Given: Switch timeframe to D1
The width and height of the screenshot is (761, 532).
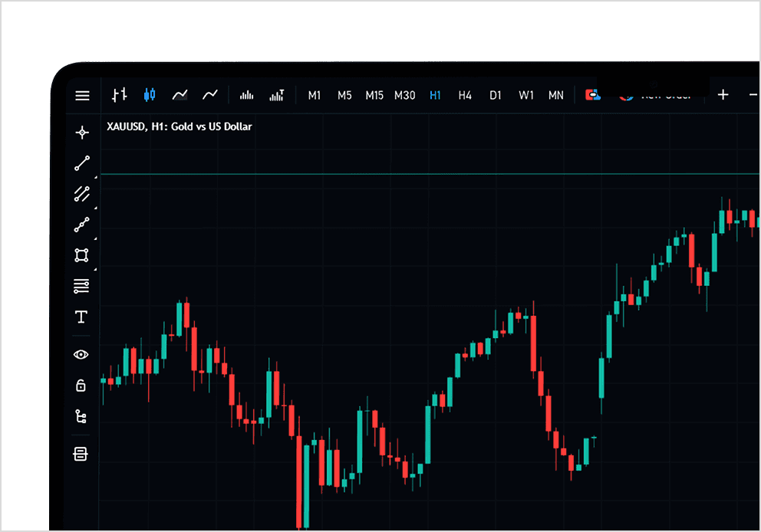Looking at the screenshot, I should (x=495, y=96).
